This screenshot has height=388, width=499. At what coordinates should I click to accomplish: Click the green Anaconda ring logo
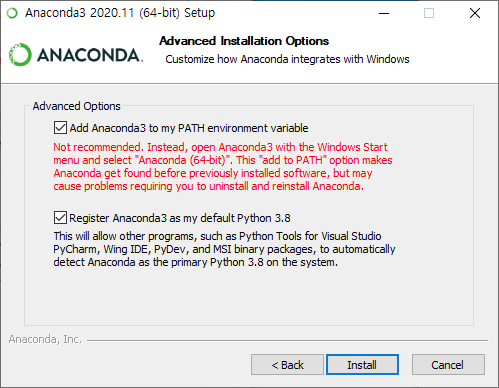coord(20,55)
